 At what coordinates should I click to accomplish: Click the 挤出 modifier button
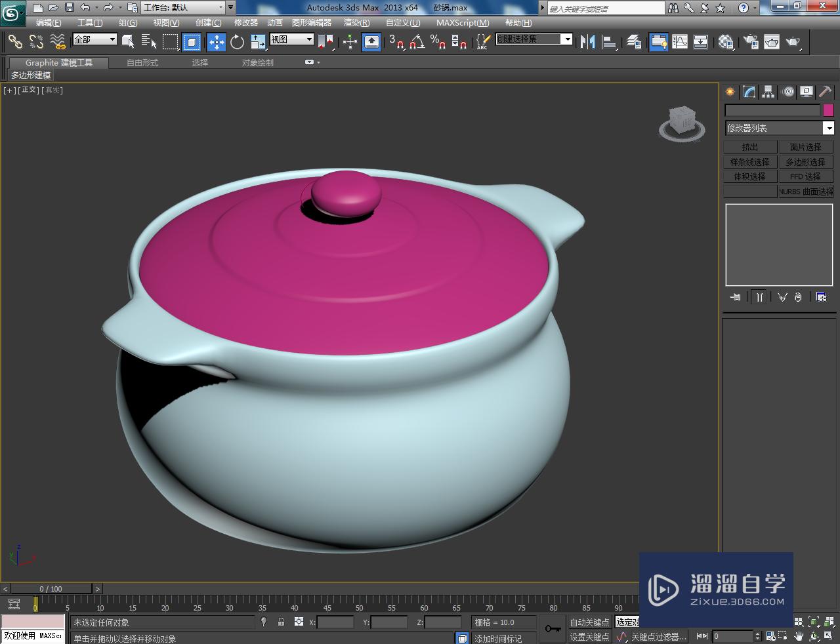point(750,147)
